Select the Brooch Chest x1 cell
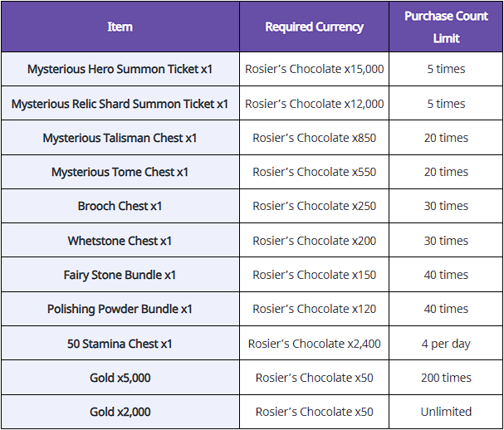 (120, 206)
